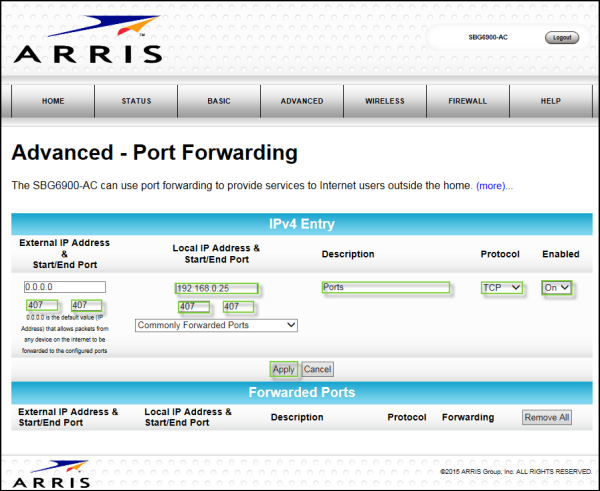Focus the external start port field
Image resolution: width=600 pixels, height=491 pixels.
click(x=42, y=305)
